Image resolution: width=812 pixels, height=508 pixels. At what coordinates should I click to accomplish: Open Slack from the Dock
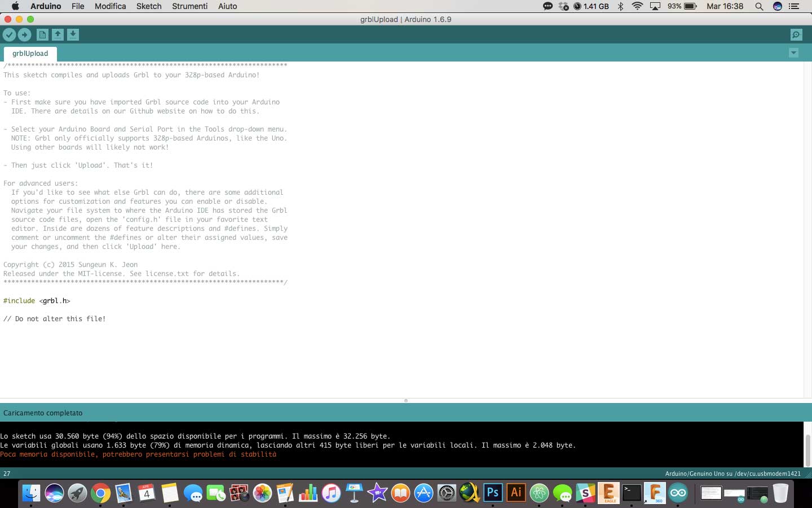[585, 493]
